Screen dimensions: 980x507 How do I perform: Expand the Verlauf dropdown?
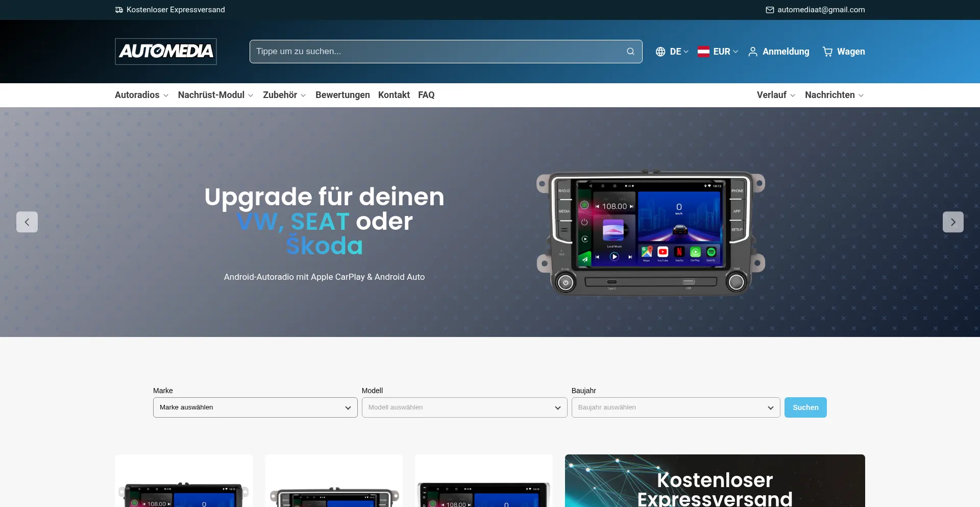pos(776,95)
